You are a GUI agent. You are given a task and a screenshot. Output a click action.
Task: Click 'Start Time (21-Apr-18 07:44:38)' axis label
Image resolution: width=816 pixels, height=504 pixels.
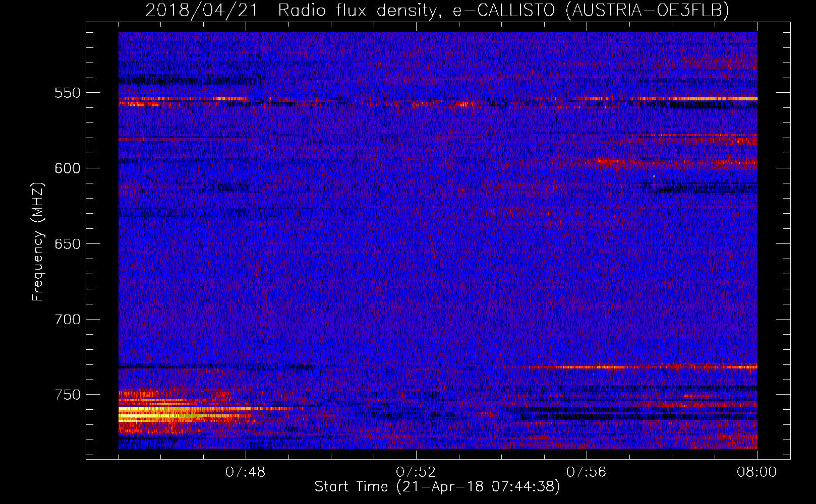pos(437,487)
